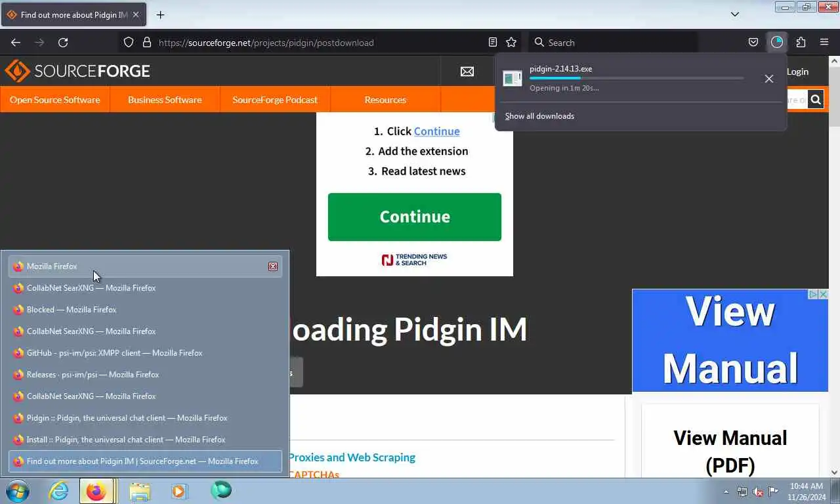Open Windows Media Player from taskbar
The width and height of the screenshot is (840, 504).
click(x=178, y=491)
